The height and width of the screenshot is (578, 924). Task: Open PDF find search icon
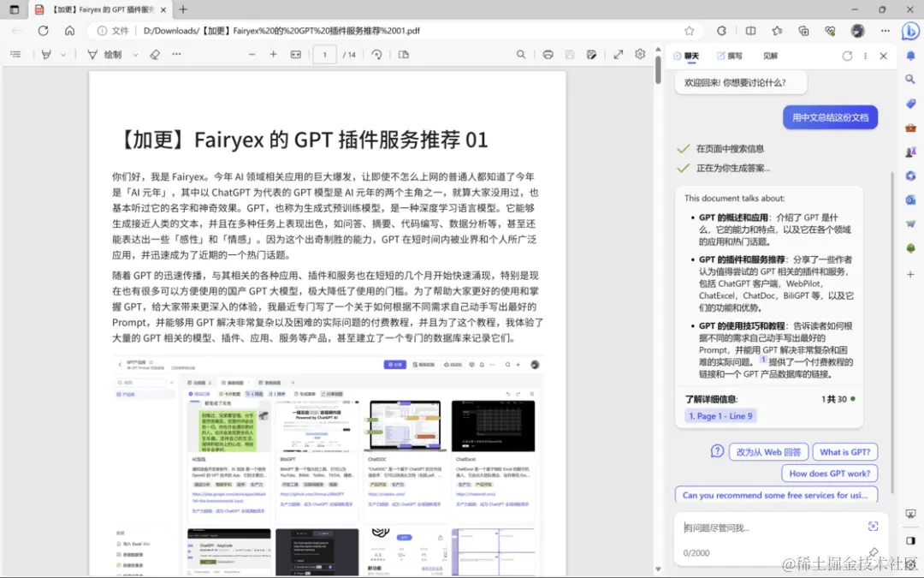click(521, 54)
